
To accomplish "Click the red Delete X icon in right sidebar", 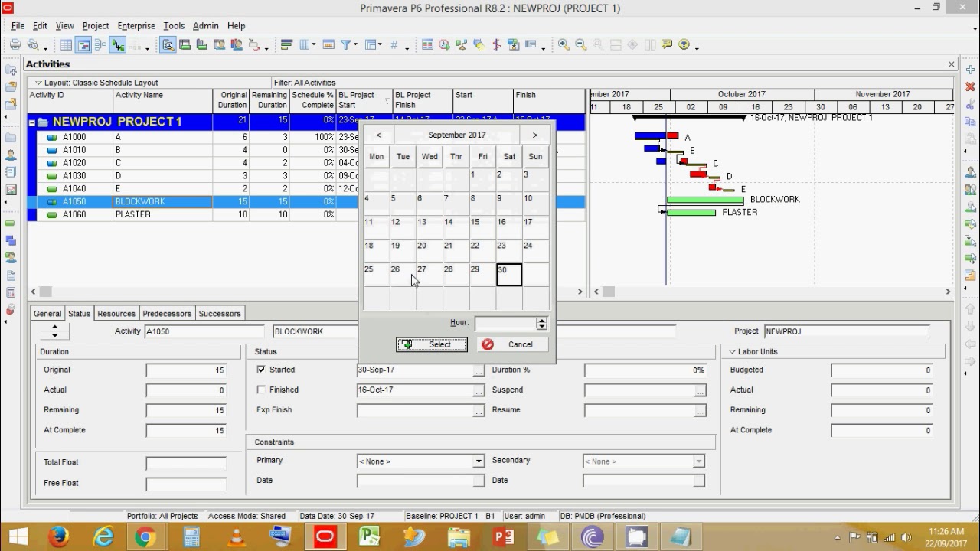I will (970, 86).
